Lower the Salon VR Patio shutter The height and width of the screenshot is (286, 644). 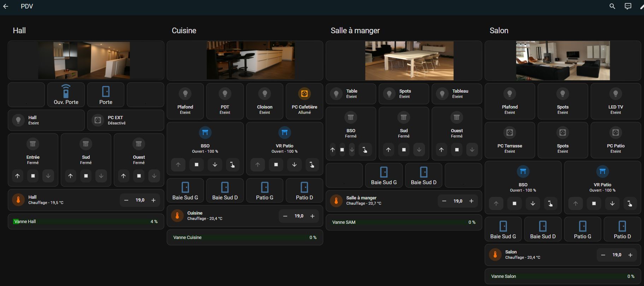point(612,203)
